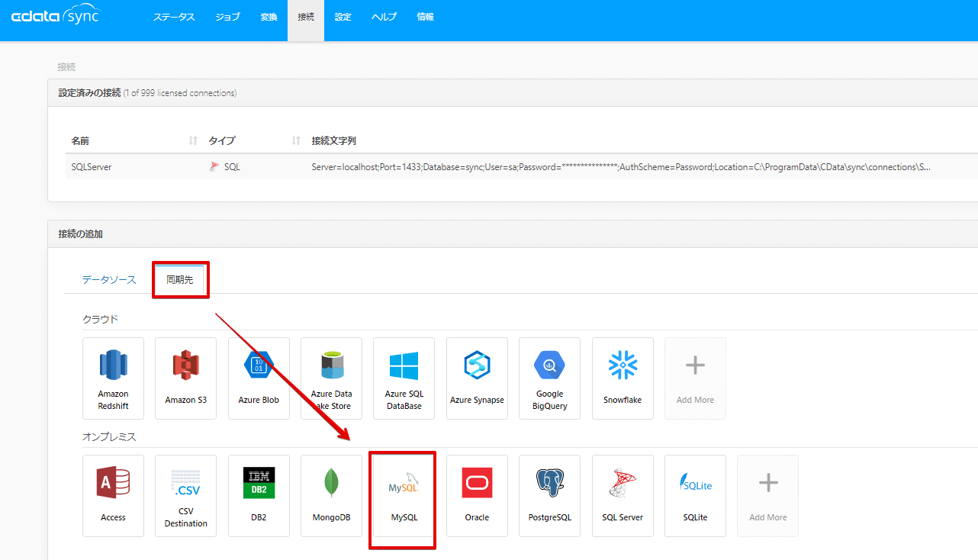Open the ヘルプ menu
The height and width of the screenshot is (560, 978).
[384, 17]
